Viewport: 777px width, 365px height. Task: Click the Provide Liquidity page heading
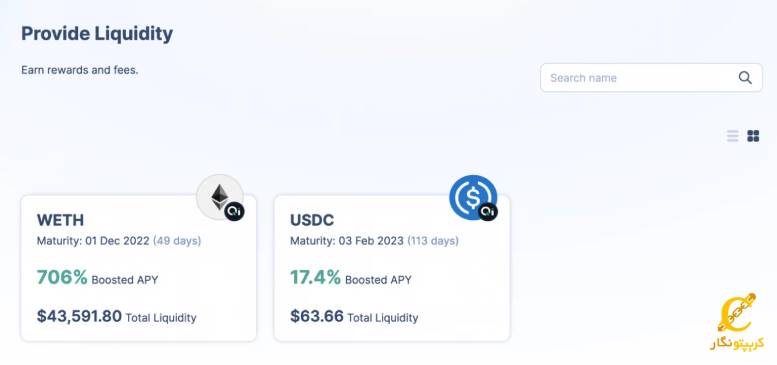pyautogui.click(x=97, y=34)
